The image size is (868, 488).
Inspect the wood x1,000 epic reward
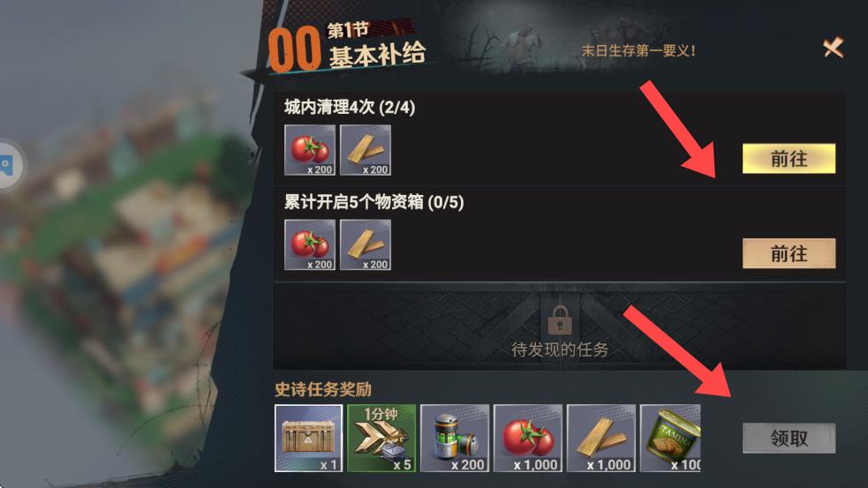(x=601, y=439)
